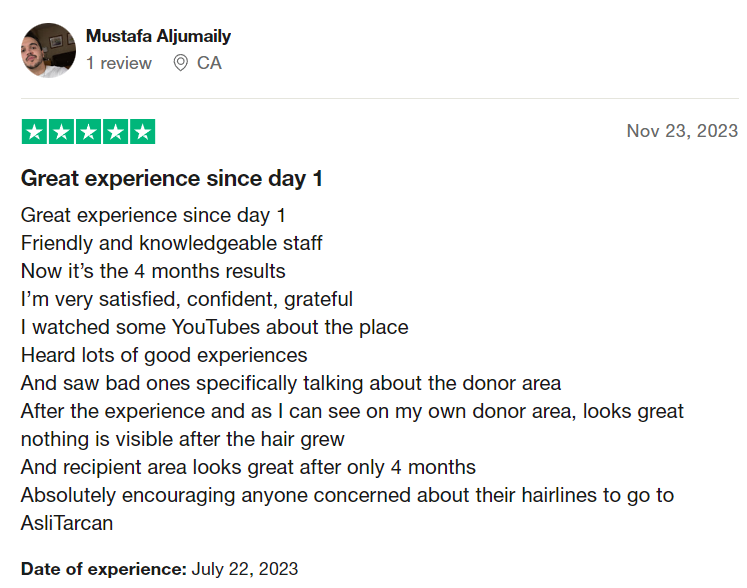Click the third green rating star
The height and width of the screenshot is (588, 747).
89,132
